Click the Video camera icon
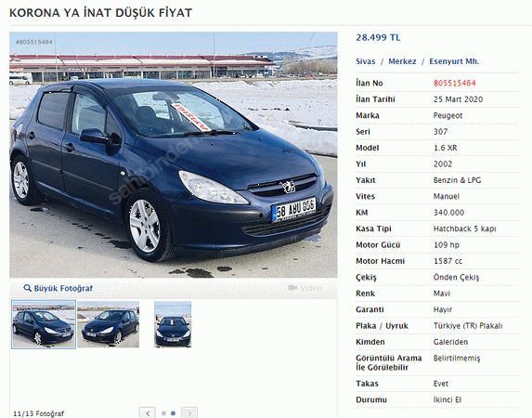The image size is (532, 418). pos(292,288)
